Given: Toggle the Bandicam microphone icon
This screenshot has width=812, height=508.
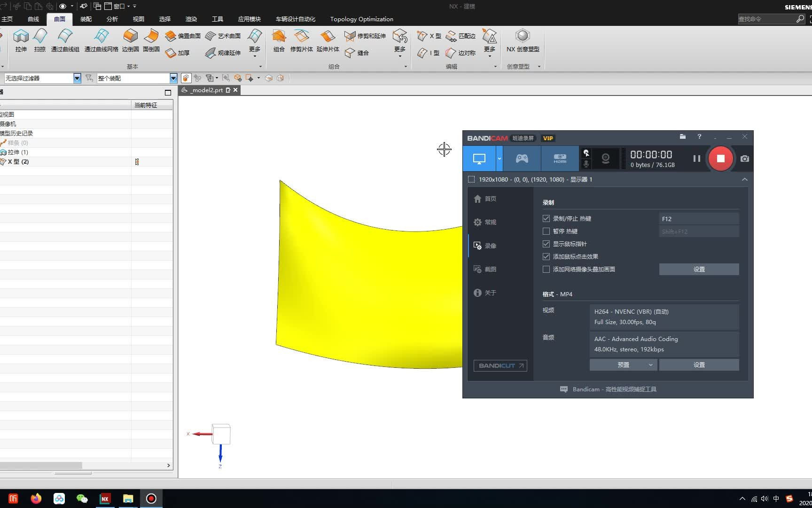Looking at the screenshot, I should [586, 164].
